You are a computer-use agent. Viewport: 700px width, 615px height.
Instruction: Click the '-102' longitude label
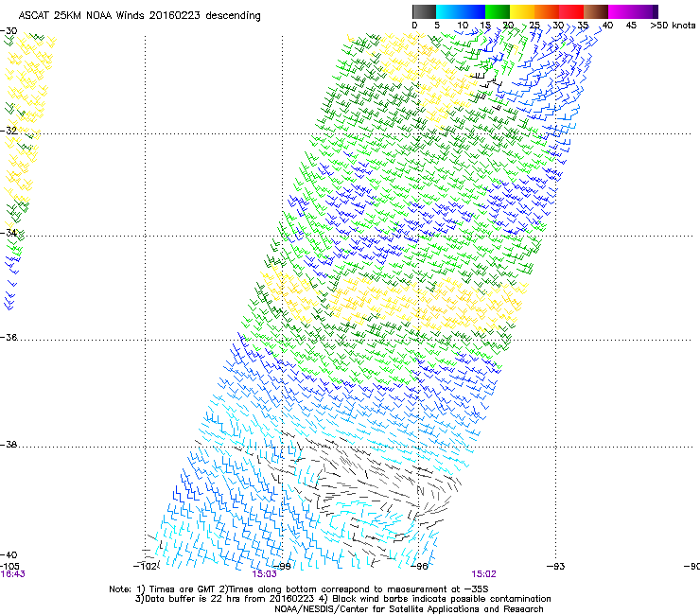145,566
